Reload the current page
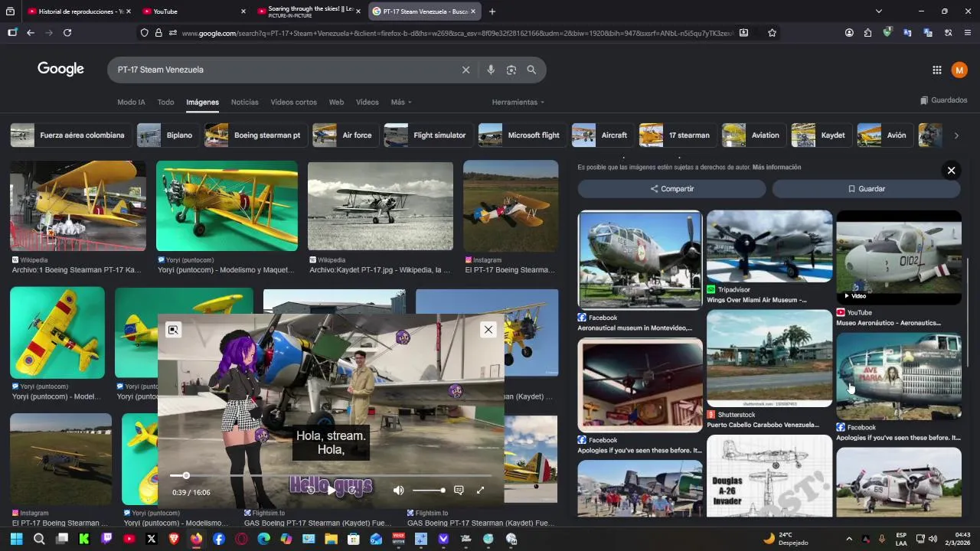This screenshot has width=980, height=551. point(67,33)
